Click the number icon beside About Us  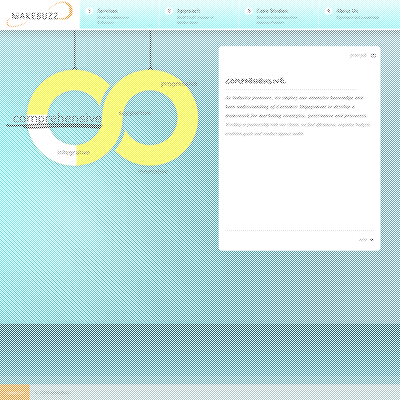click(x=329, y=11)
